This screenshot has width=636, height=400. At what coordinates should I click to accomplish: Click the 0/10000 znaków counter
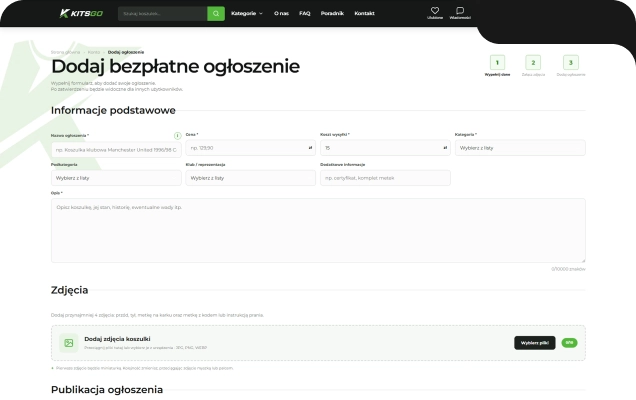568,269
